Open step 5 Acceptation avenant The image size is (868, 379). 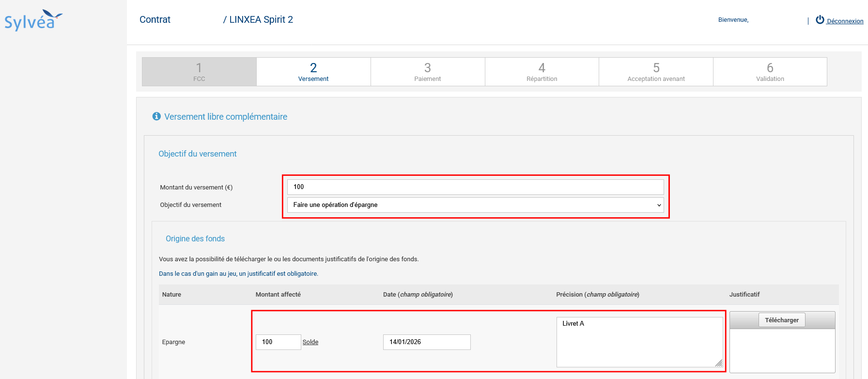click(x=656, y=72)
